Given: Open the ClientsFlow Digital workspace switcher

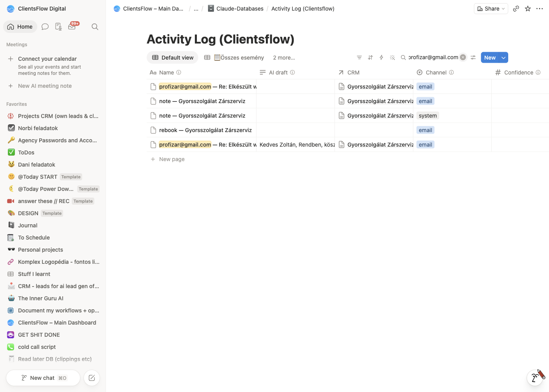Looking at the screenshot, I should (36, 9).
